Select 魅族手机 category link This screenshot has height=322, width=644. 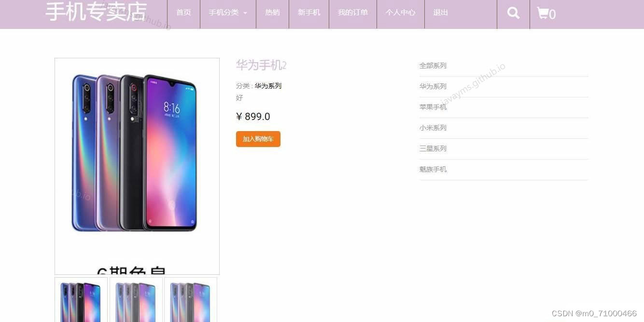(433, 169)
